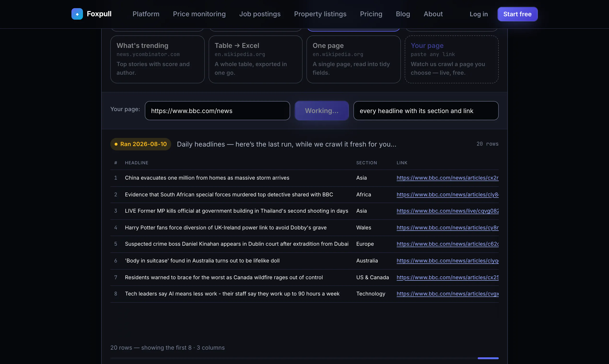This screenshot has width=609, height=364.
Task: Click the Start free button
Action: point(517,14)
